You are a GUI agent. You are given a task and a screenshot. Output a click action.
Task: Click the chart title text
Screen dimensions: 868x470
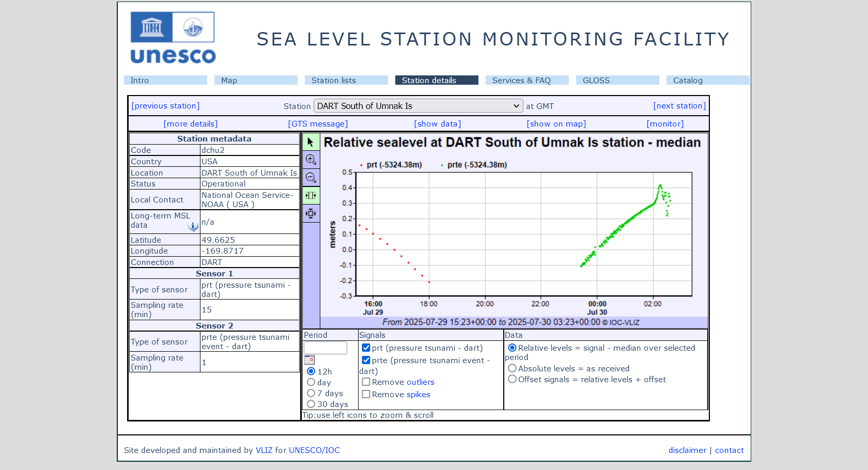point(512,143)
